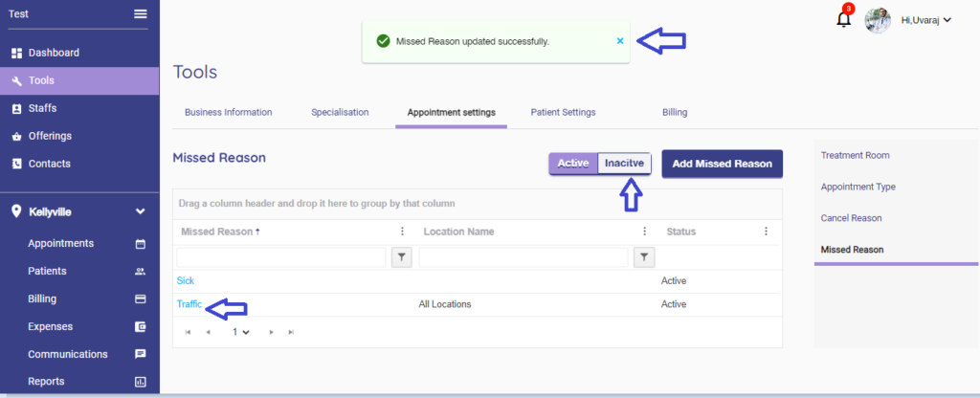This screenshot has width=980, height=398.
Task: Dismiss the success notification with X
Action: click(620, 41)
